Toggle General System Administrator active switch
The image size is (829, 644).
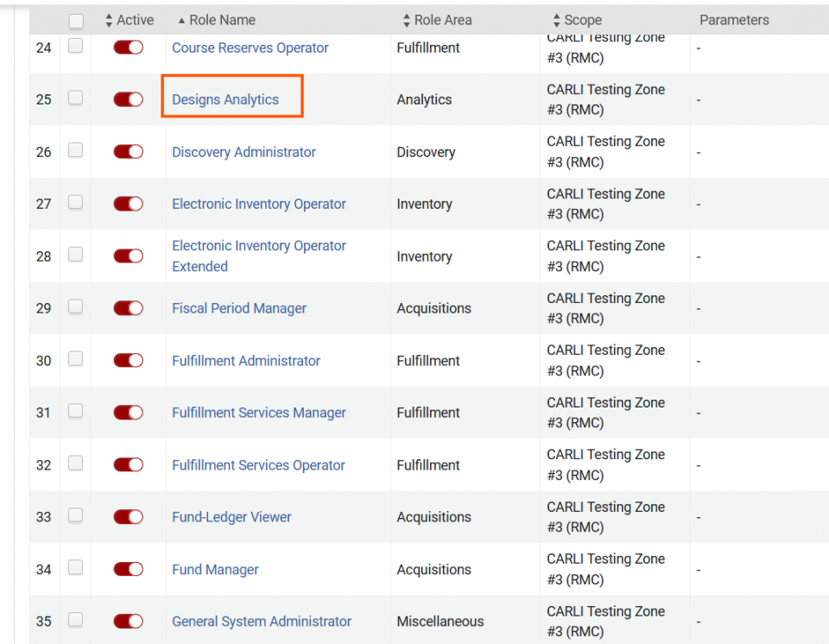point(128,622)
